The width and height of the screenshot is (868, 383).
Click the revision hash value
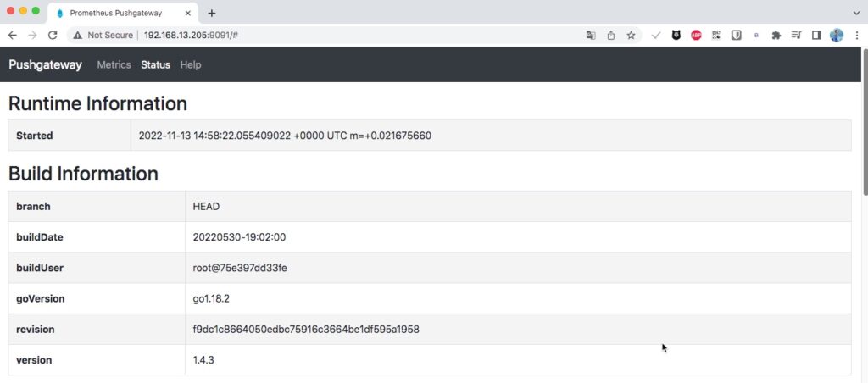[306, 330]
